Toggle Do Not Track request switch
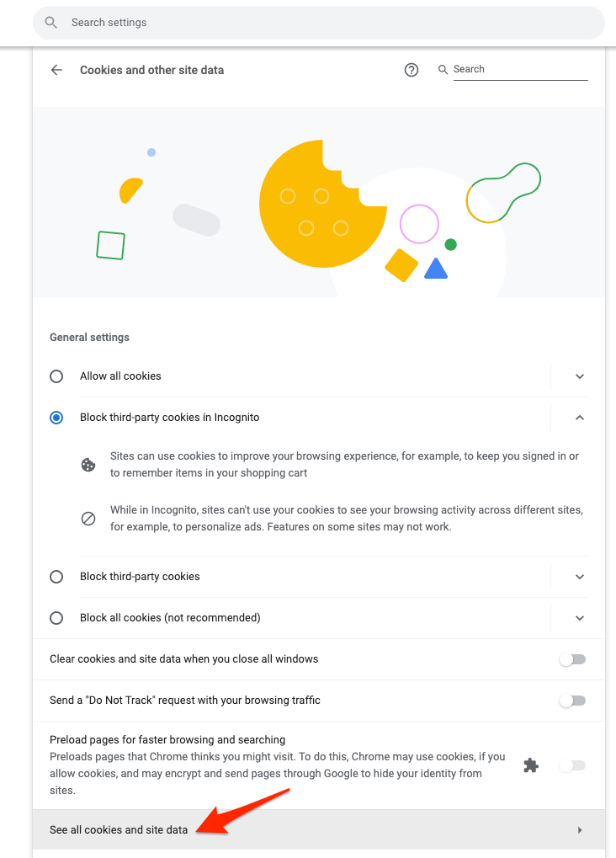616x858 pixels. pos(572,701)
